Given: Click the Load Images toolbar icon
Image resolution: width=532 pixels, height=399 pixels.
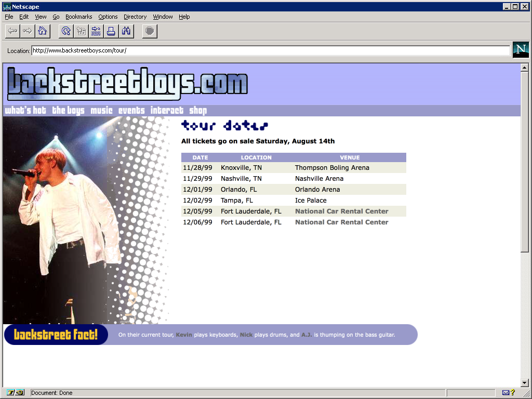Looking at the screenshot, I should (81, 31).
